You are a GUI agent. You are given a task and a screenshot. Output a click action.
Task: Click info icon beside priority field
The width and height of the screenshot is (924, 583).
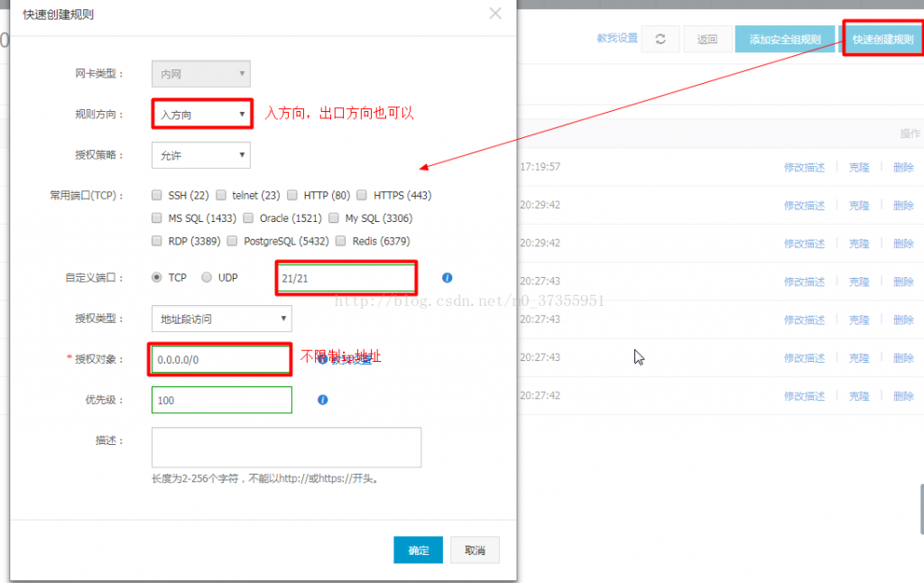(x=323, y=400)
